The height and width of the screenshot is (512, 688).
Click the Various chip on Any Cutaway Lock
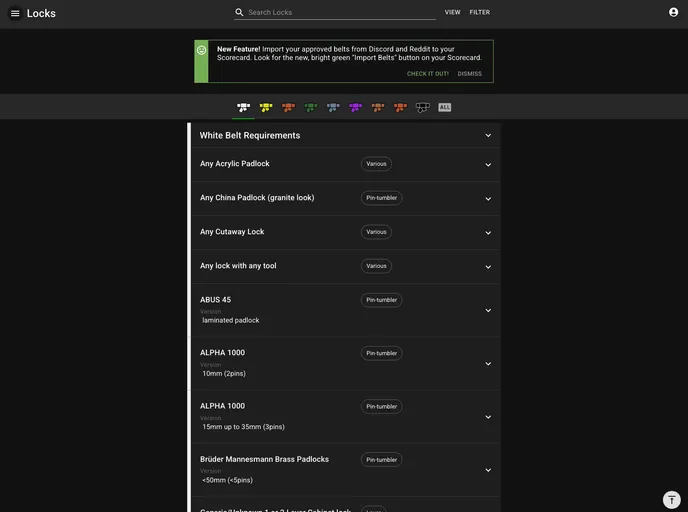tap(376, 232)
